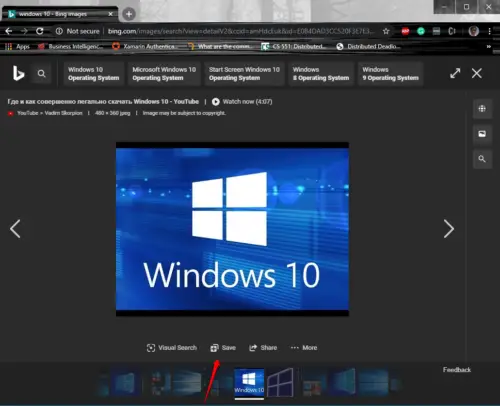500x406 pixels.
Task: Open Distributed Deadlo... bookmark
Action: pyautogui.click(x=368, y=47)
